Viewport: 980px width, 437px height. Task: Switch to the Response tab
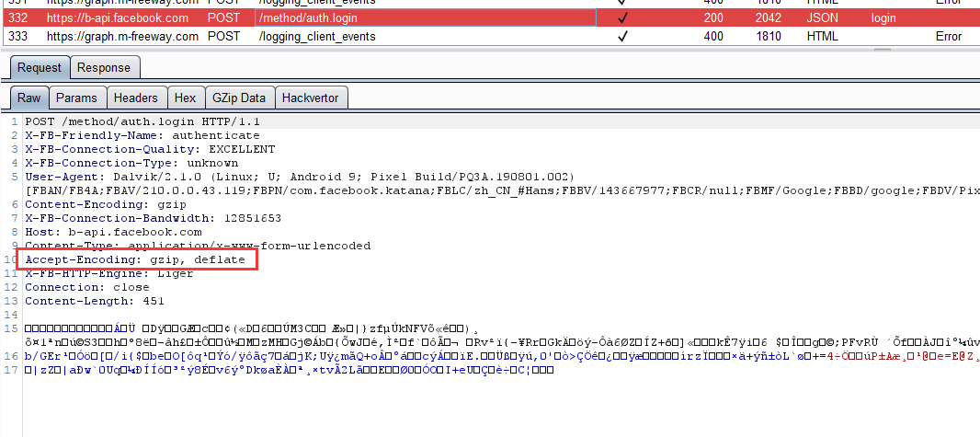(104, 67)
